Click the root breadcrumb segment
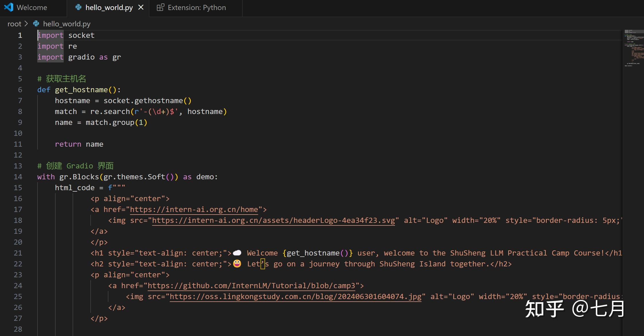This screenshot has height=336, width=644. click(14, 24)
